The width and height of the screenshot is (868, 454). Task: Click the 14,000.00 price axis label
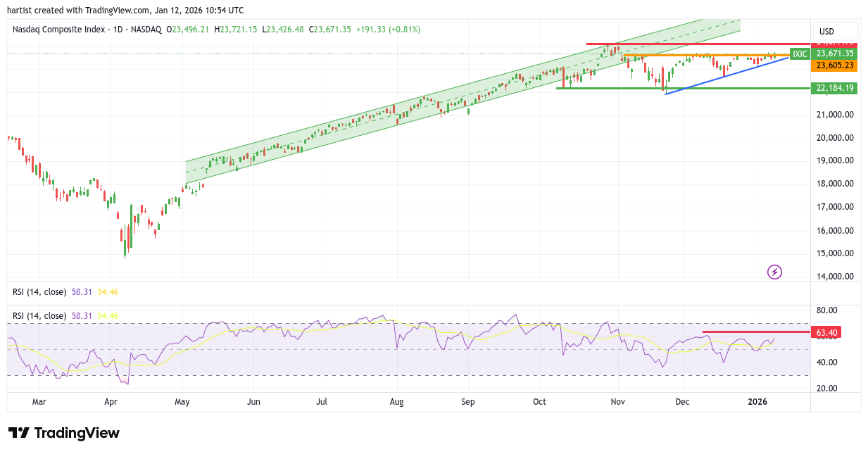pos(834,277)
